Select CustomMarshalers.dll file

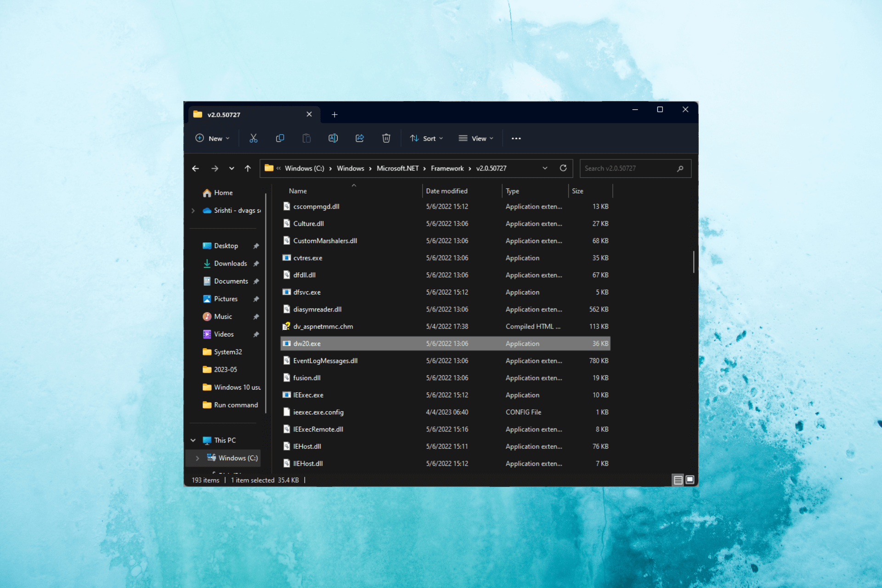445,241
